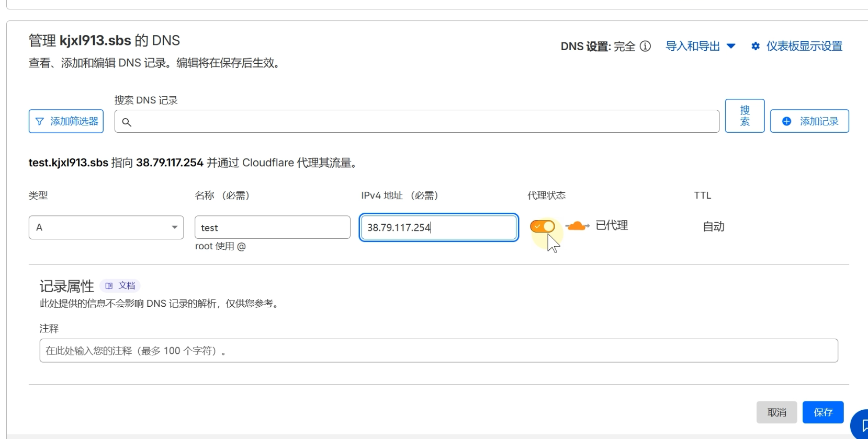Viewport: 868px width, 439px height.
Task: Save the DNS record with 保存
Action: pos(822,412)
